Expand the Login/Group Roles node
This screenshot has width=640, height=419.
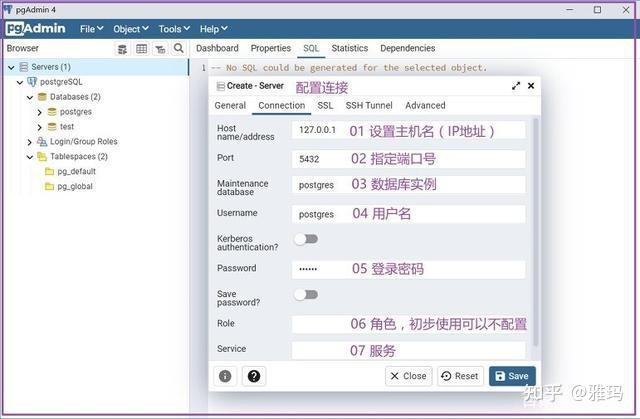(29, 142)
